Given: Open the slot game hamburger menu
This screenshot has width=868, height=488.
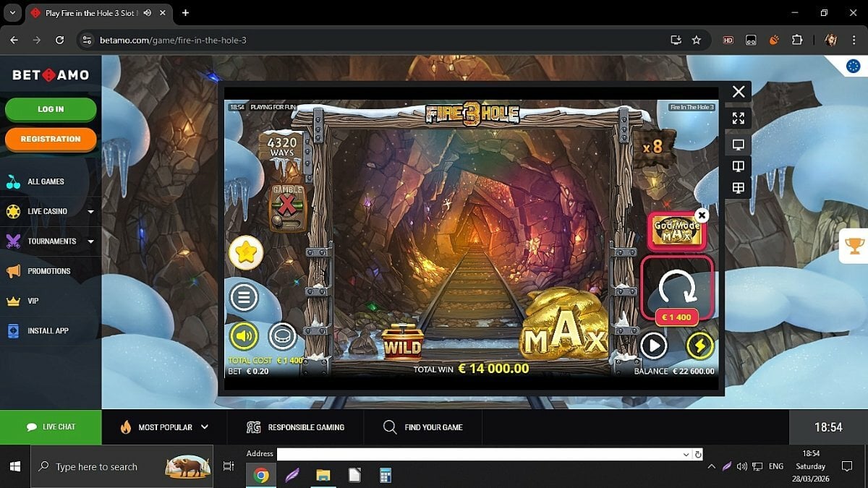Looking at the screenshot, I should pyautogui.click(x=244, y=297).
